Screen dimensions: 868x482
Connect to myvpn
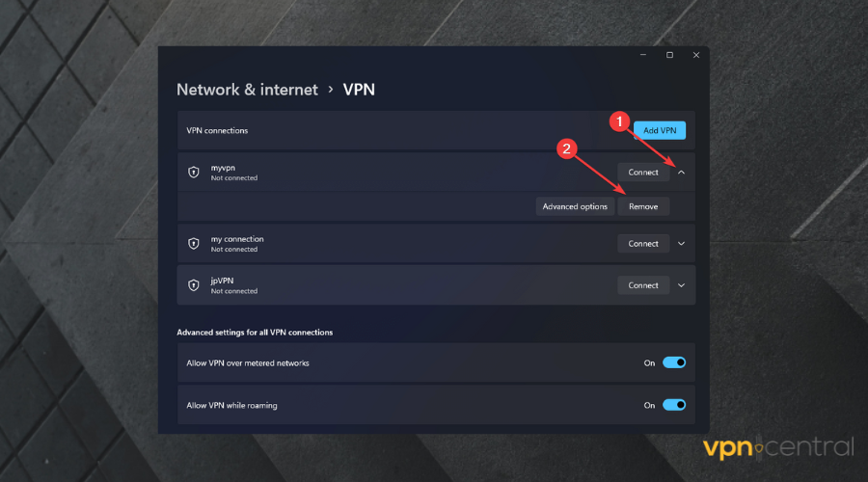pyautogui.click(x=643, y=173)
